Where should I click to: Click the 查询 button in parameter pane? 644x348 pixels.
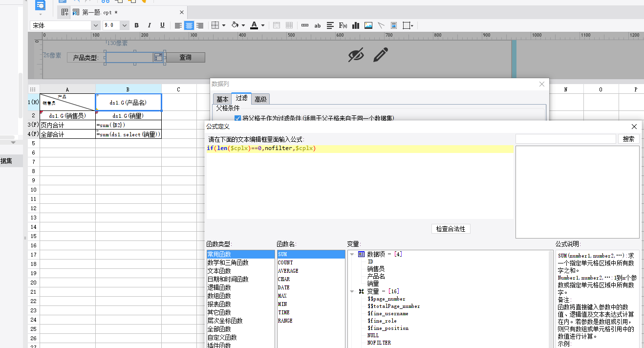tap(185, 57)
